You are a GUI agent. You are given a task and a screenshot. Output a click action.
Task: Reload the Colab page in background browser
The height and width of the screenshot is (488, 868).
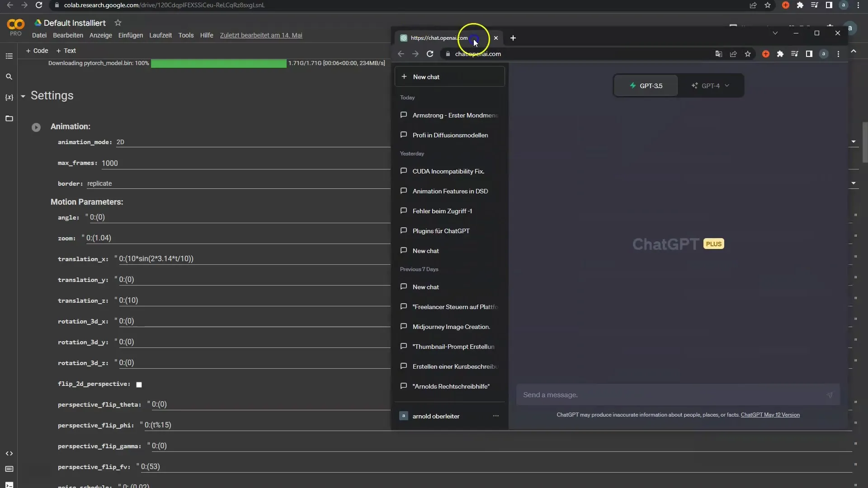pos(39,5)
